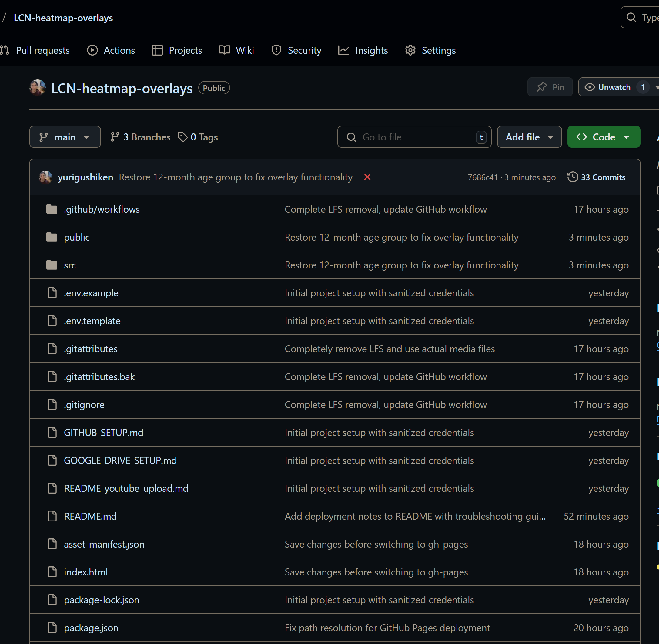The height and width of the screenshot is (644, 659).
Task: Open asset-manifest.json file
Action: tap(104, 544)
